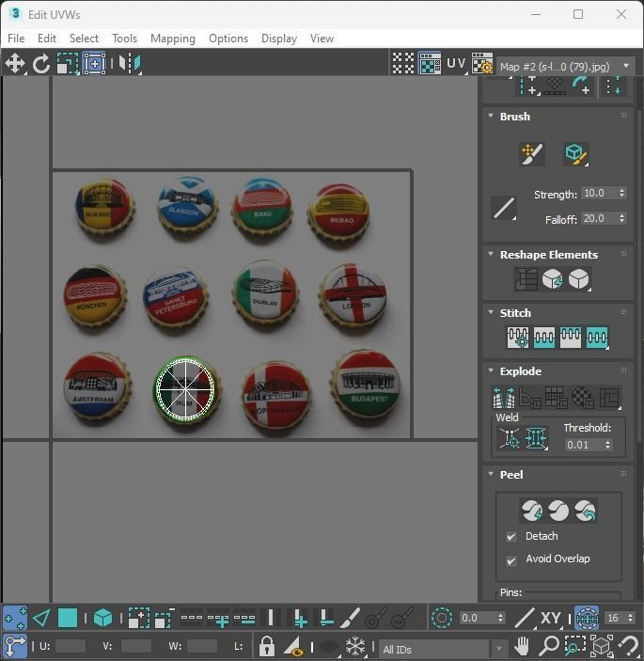Screen dimensions: 644x661
Task: Click the XY falloff space button
Action: pos(550,618)
